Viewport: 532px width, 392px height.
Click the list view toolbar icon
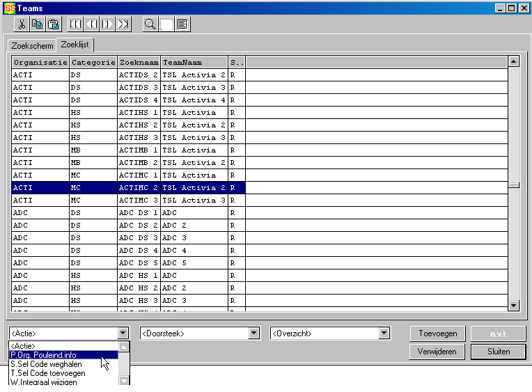click(182, 24)
